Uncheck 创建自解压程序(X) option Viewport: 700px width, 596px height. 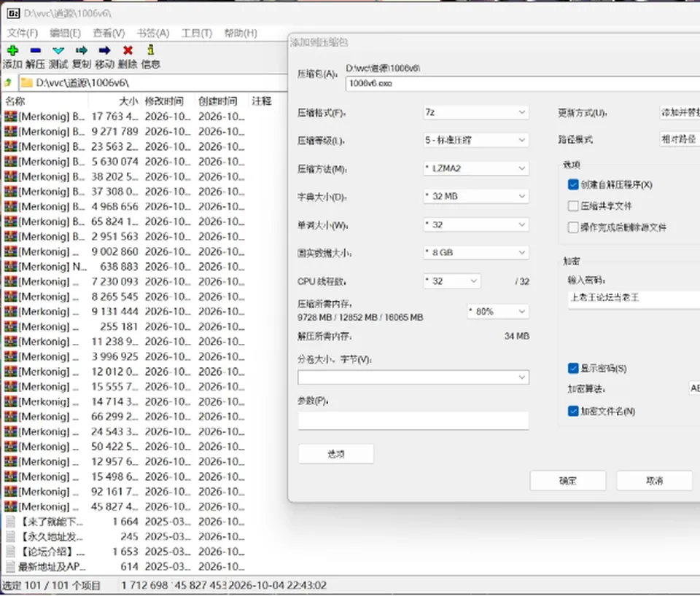coord(573,184)
